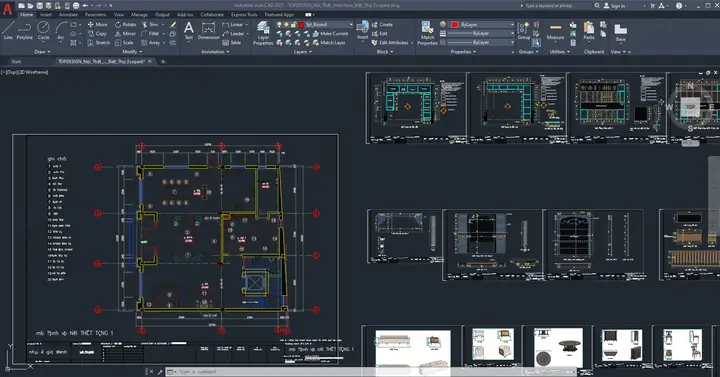The width and height of the screenshot is (720, 377).
Task: Click the Leader annotation button
Action: 234,34
